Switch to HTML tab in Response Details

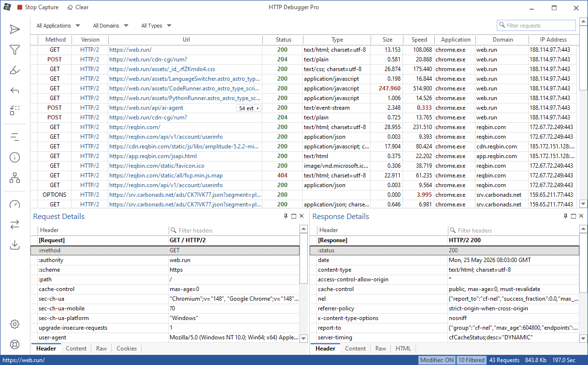coord(403,348)
